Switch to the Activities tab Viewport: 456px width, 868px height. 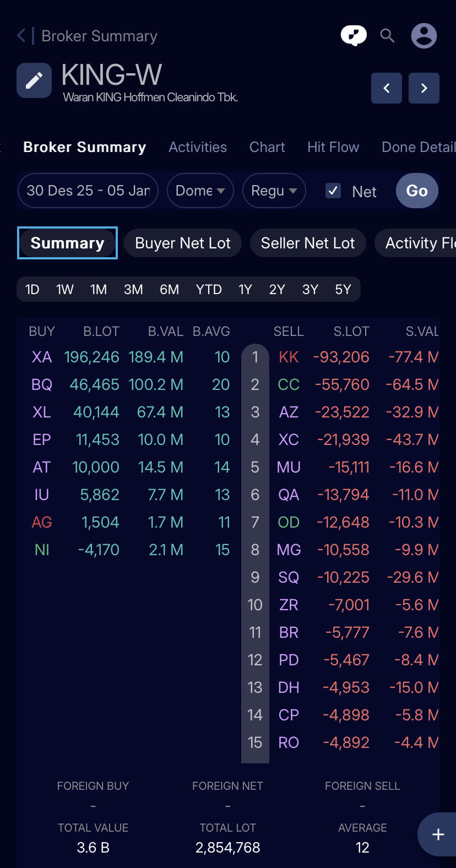(x=198, y=147)
